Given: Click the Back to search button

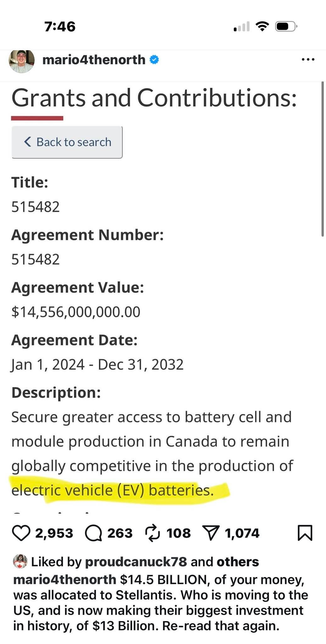Looking at the screenshot, I should [67, 142].
